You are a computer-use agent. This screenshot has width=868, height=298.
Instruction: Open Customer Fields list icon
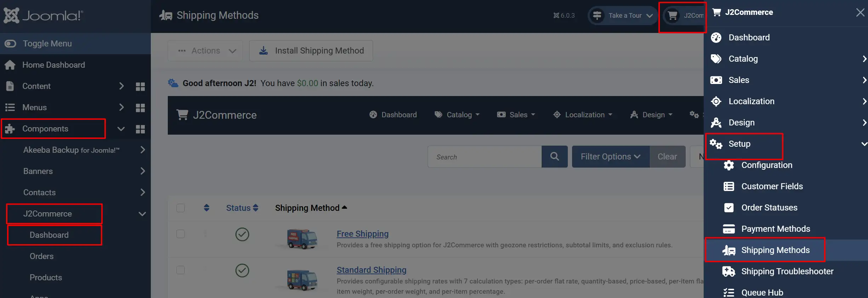(729, 186)
